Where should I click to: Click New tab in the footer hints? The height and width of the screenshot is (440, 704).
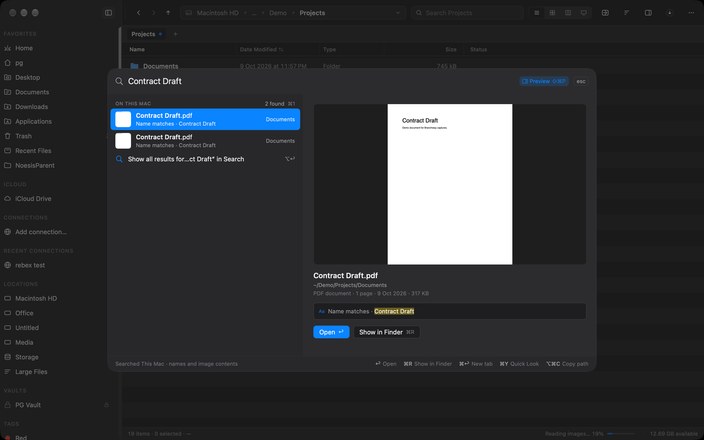475,364
